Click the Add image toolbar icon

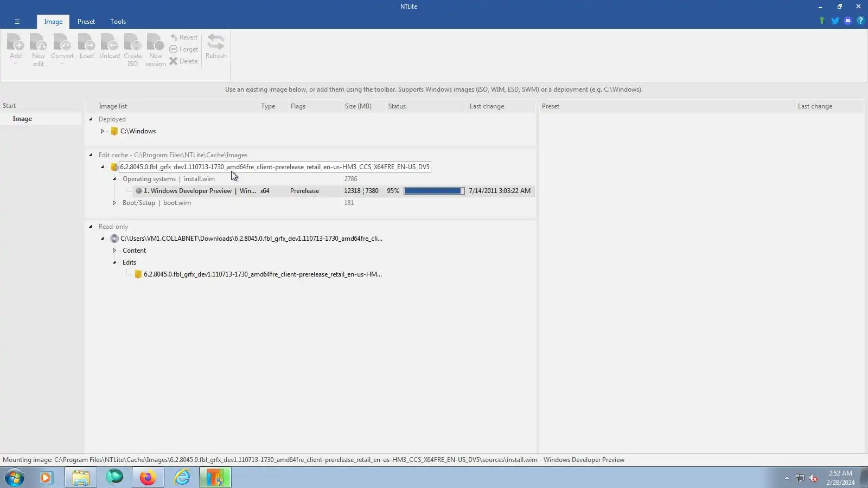pyautogui.click(x=16, y=49)
